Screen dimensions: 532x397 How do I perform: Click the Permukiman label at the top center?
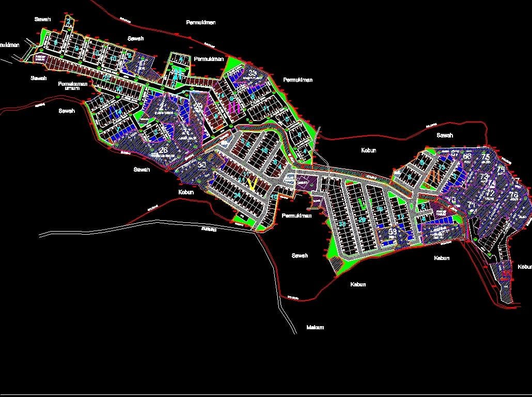[x=201, y=22]
